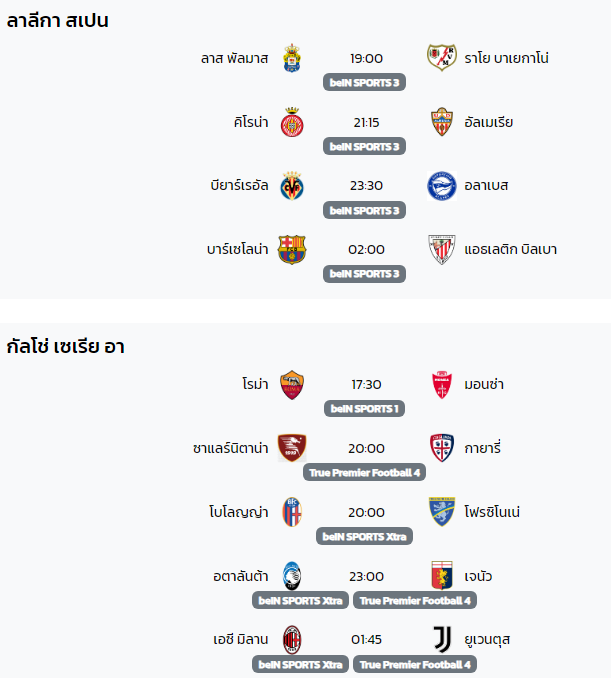
Task: Click the AC Milan crest
Action: (292, 640)
